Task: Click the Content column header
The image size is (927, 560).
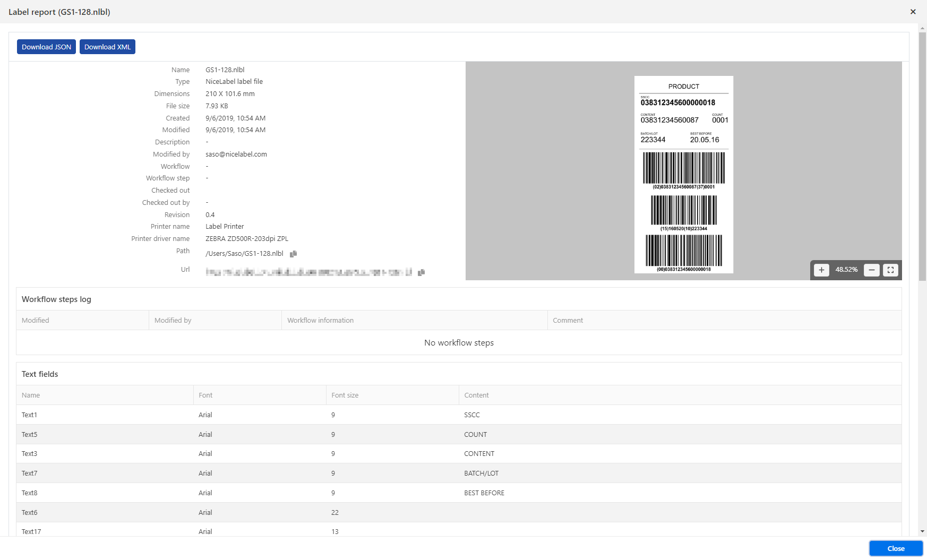Action: point(476,395)
